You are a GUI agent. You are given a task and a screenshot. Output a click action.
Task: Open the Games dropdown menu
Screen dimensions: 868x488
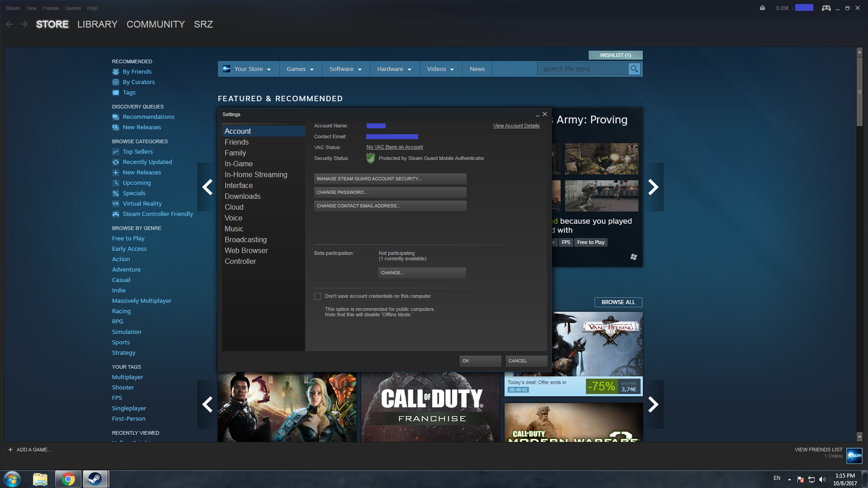pyautogui.click(x=300, y=69)
